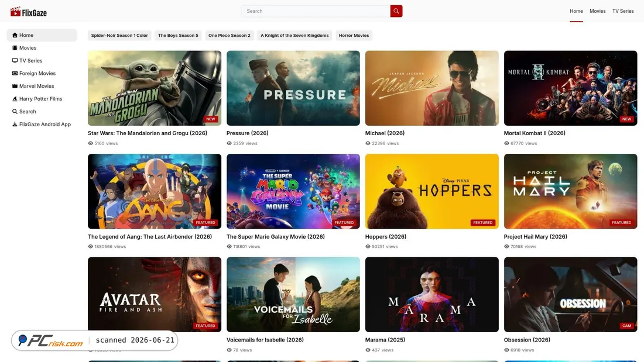Click the Mortal Kombat poster thumbnail
The height and width of the screenshot is (362, 644).
[x=570, y=88]
